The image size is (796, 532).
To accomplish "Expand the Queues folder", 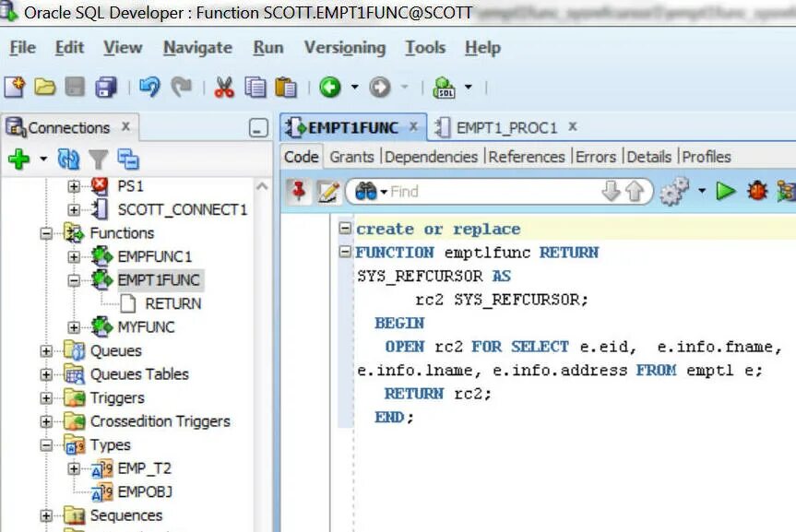I will pyautogui.click(x=46, y=350).
